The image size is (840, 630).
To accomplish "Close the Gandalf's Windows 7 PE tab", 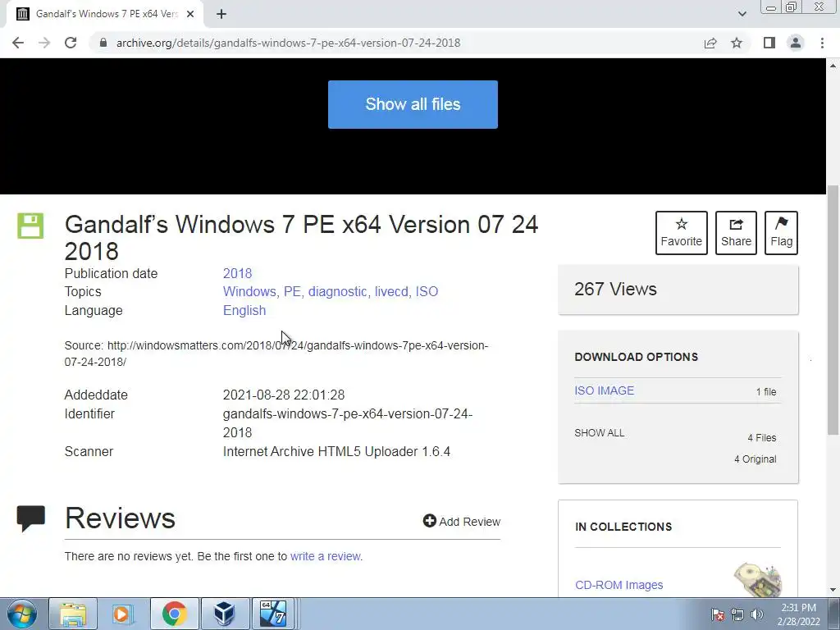I will (x=190, y=14).
